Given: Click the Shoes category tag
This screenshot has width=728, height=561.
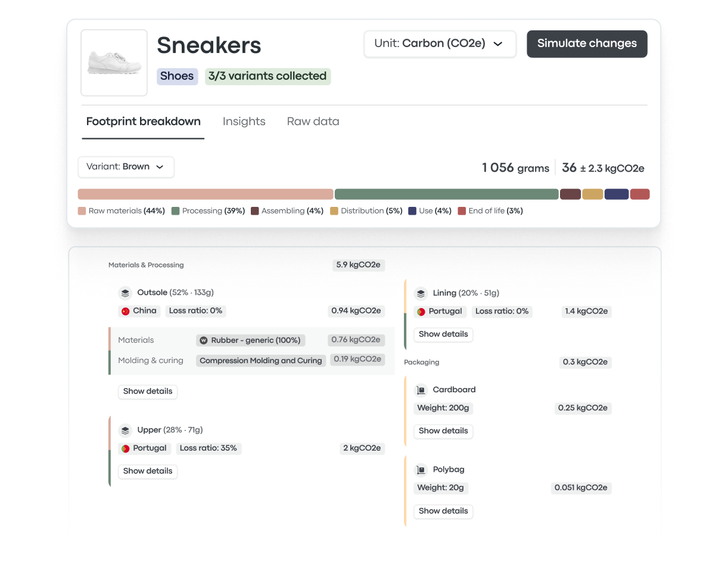Looking at the screenshot, I should pos(177,76).
